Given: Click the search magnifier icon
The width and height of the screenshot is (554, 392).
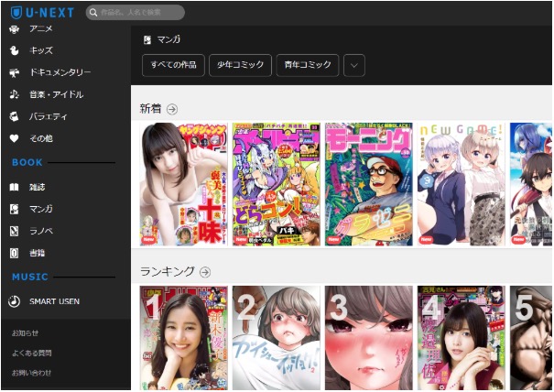Looking at the screenshot, I should point(94,13).
